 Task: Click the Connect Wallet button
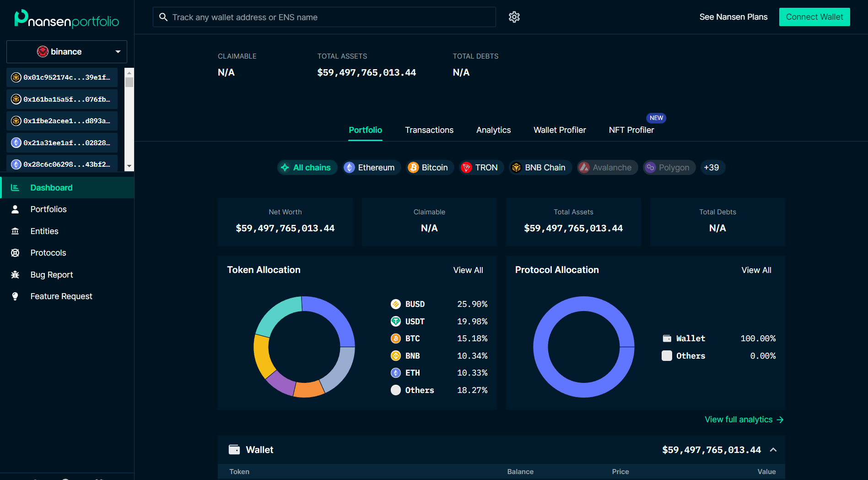814,17
